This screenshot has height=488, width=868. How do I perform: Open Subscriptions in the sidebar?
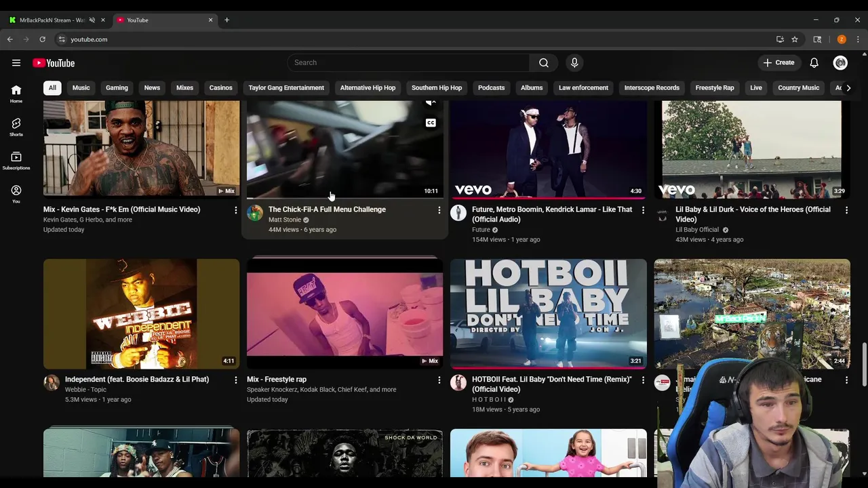[16, 161]
